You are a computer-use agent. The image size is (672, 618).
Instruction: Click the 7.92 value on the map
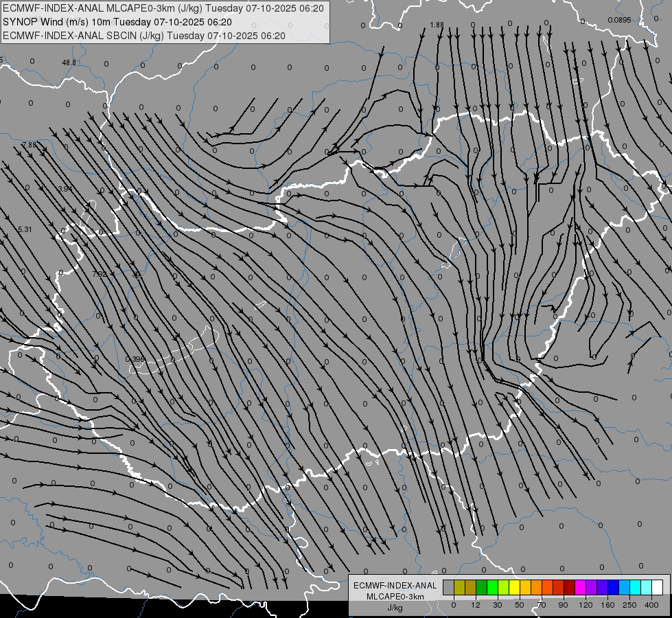coord(100,274)
